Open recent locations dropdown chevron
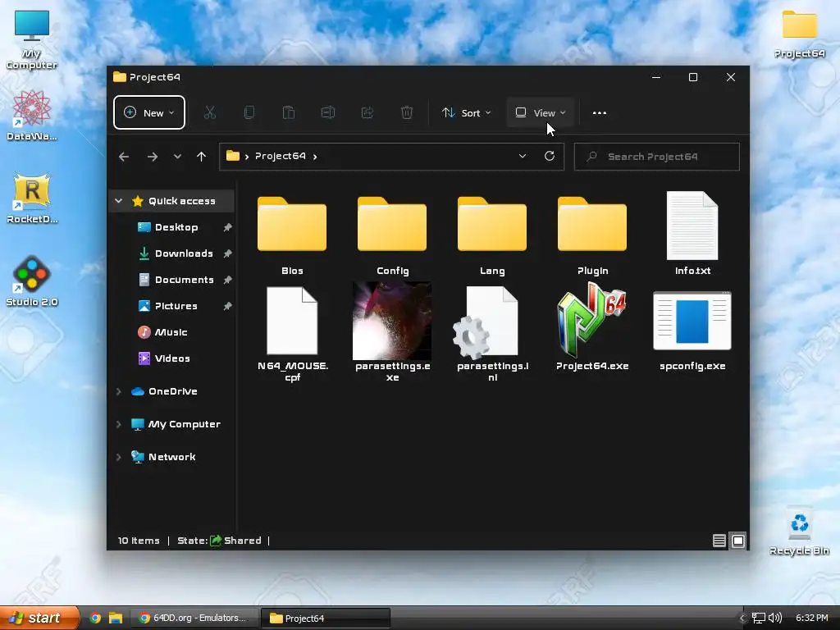The image size is (840, 630). tap(177, 157)
